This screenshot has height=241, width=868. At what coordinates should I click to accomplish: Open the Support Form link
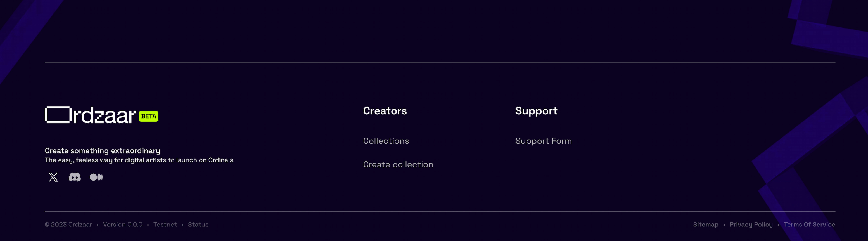point(544,141)
